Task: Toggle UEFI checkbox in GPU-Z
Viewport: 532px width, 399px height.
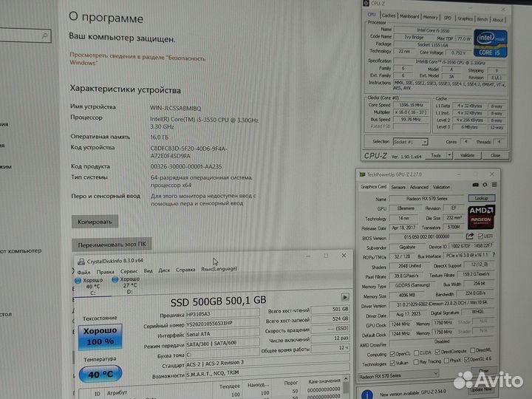Action: click(480, 236)
